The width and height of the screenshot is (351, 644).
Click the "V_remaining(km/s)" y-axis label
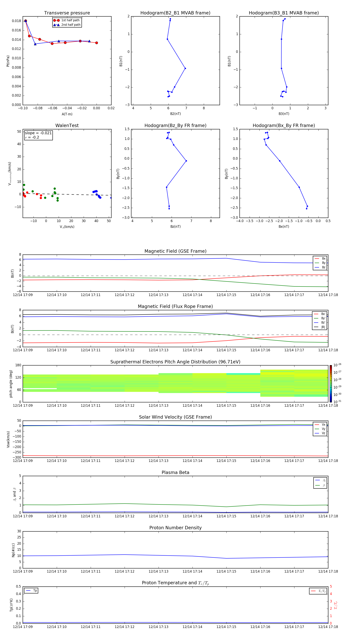[10, 173]
